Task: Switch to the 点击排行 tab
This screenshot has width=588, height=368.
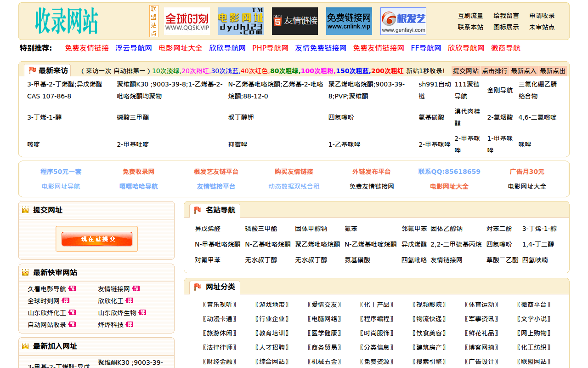Action: pos(494,71)
